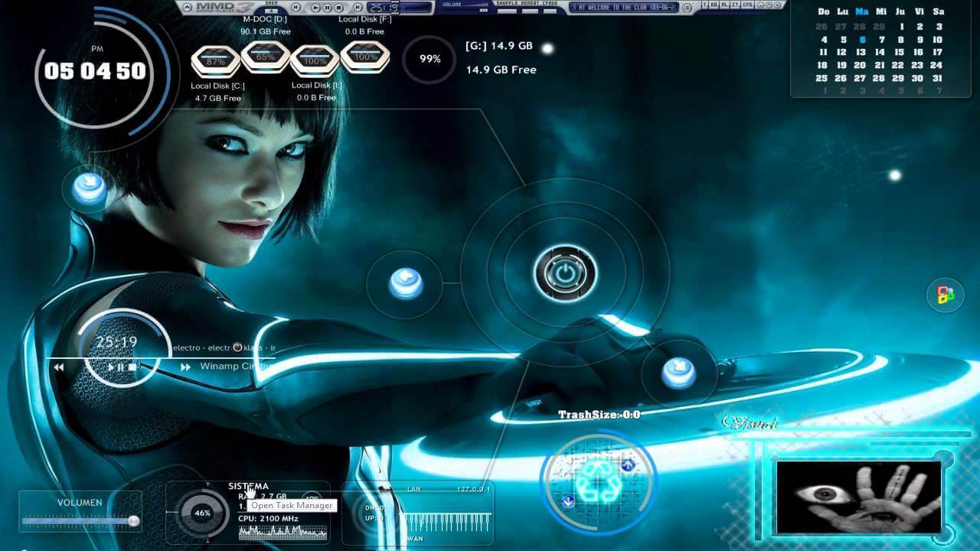Open the EQ equalizer panel in Winamp bar
This screenshot has height=551, width=980.
(714, 5)
